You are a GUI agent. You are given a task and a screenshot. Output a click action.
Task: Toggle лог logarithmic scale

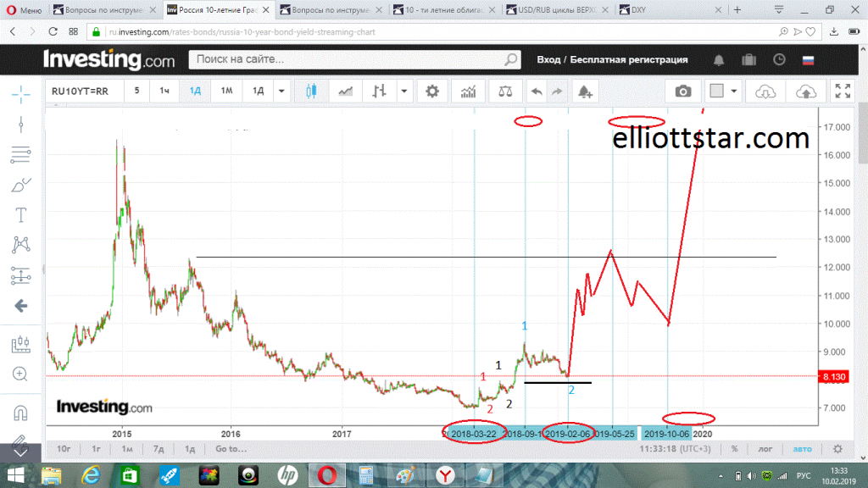click(765, 449)
